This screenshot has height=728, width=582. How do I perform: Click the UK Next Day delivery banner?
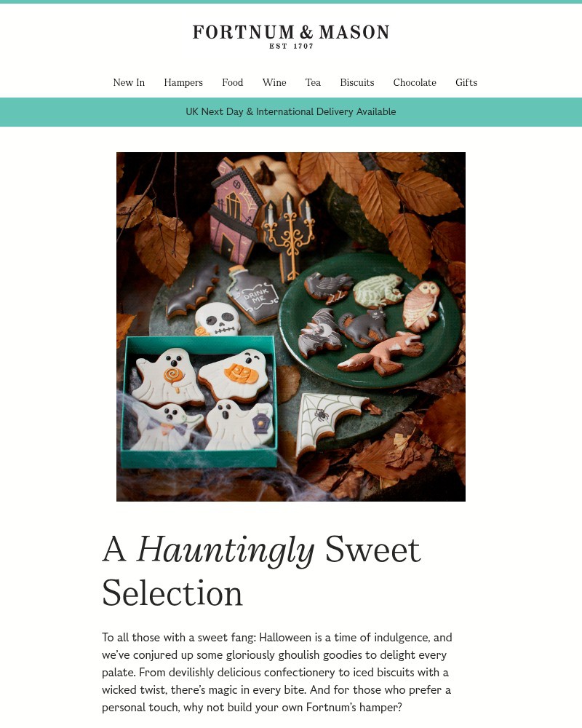(x=291, y=112)
